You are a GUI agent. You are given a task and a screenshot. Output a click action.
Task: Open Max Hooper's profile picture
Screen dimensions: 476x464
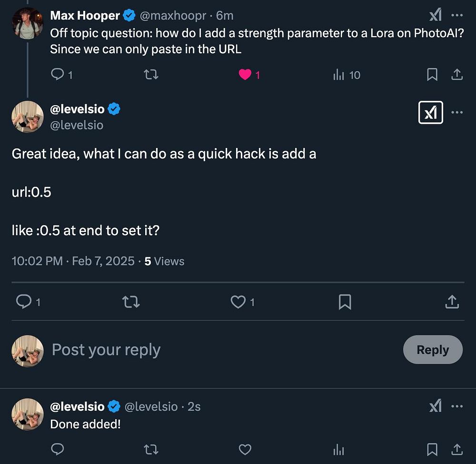click(x=28, y=23)
